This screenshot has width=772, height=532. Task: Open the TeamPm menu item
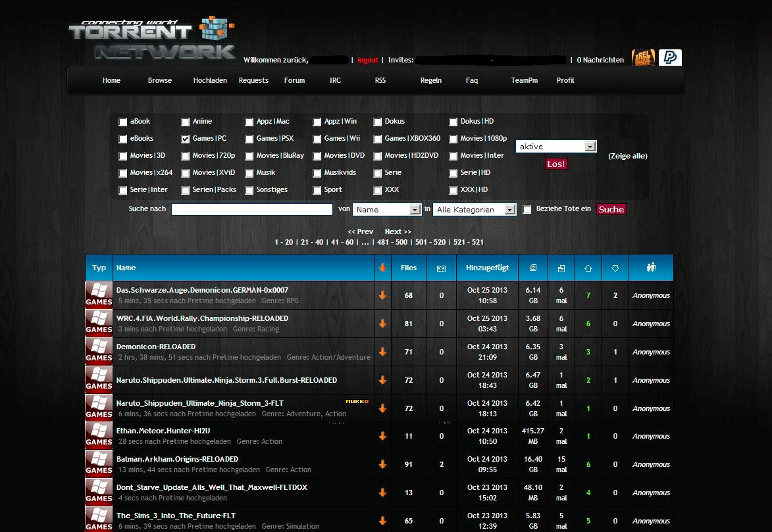525,80
